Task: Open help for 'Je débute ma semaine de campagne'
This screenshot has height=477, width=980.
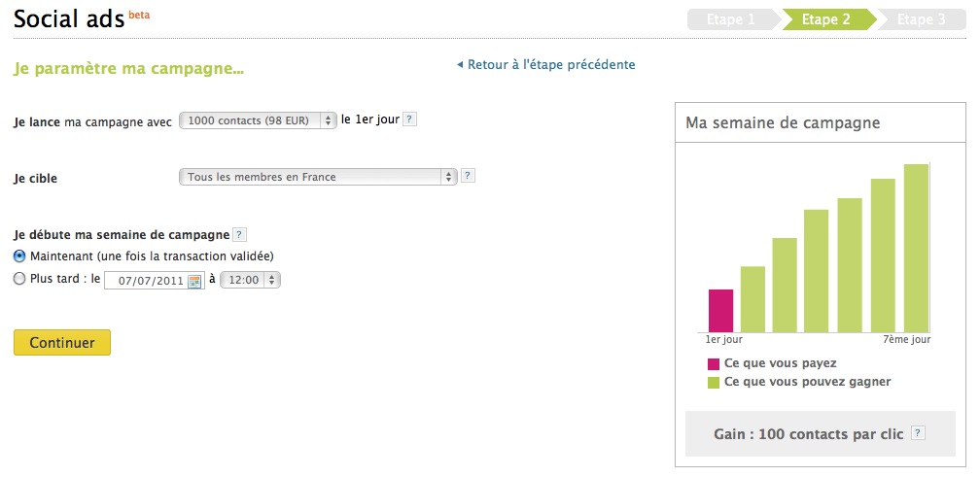Action: 239,235
